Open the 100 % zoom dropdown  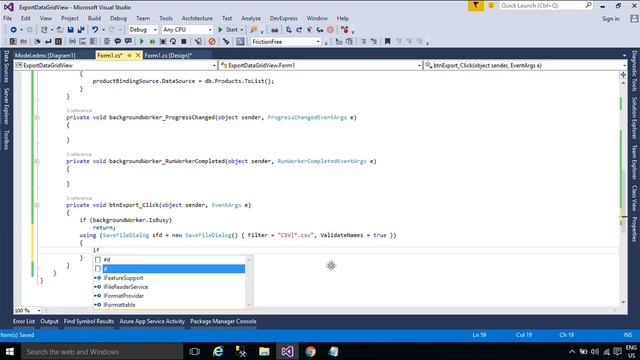27,311
